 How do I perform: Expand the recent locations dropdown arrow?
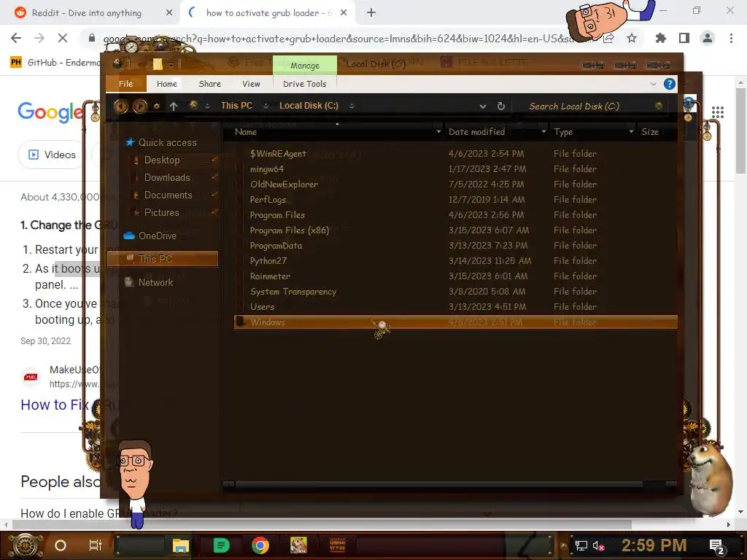(x=156, y=106)
